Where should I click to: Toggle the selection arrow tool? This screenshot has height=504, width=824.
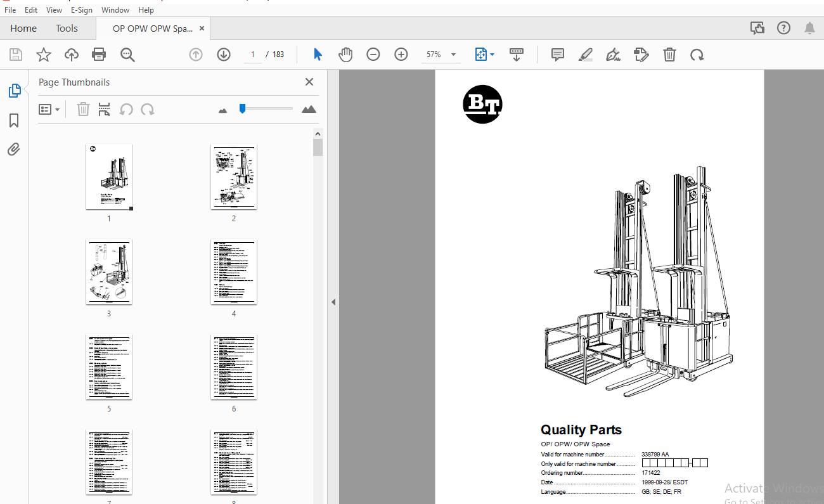coord(318,55)
